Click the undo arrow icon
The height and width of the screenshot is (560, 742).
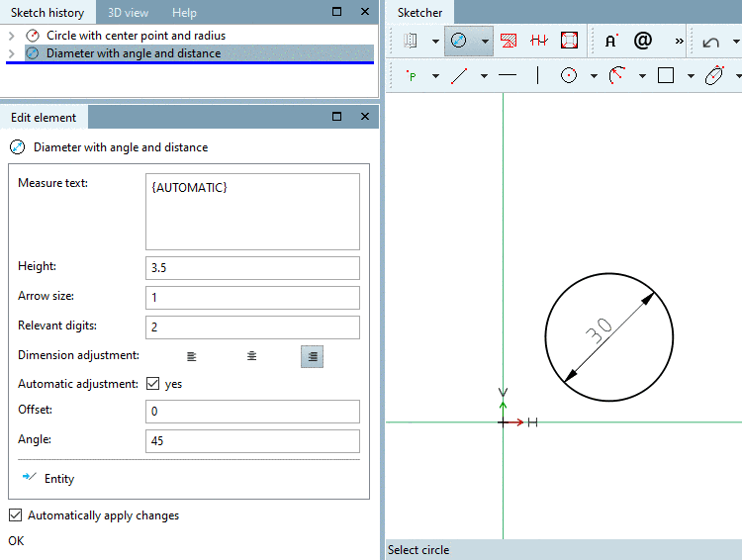tap(711, 42)
